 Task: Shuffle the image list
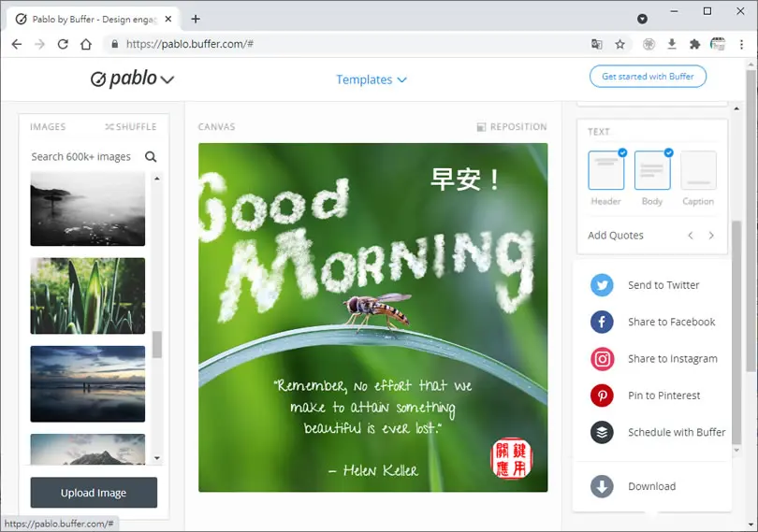131,126
